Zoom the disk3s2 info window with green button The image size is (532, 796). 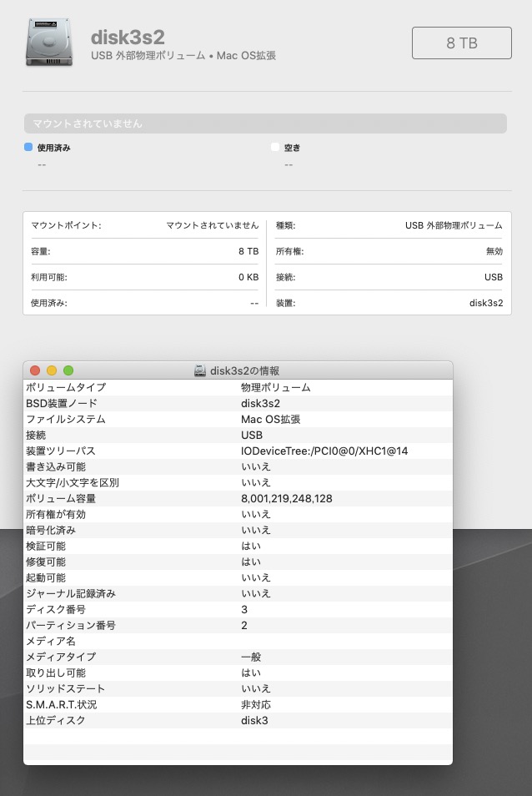coord(68,370)
